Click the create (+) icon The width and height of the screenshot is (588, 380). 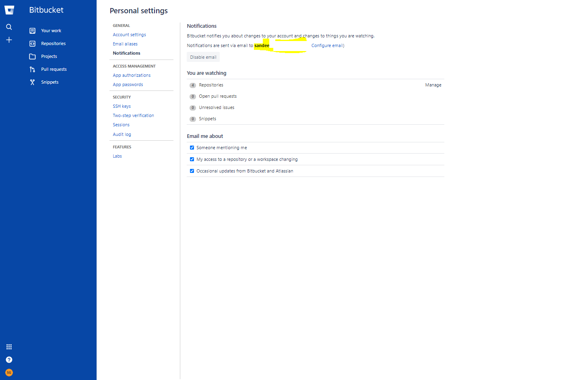point(9,39)
